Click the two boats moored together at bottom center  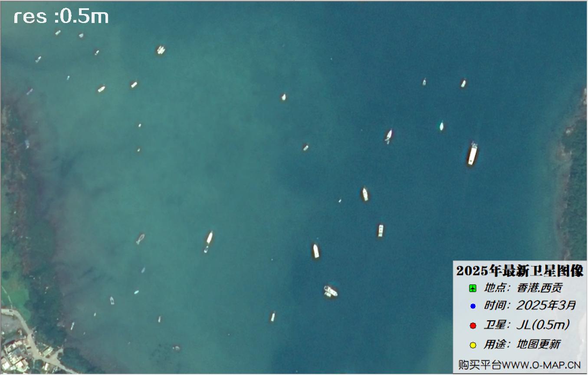click(331, 291)
